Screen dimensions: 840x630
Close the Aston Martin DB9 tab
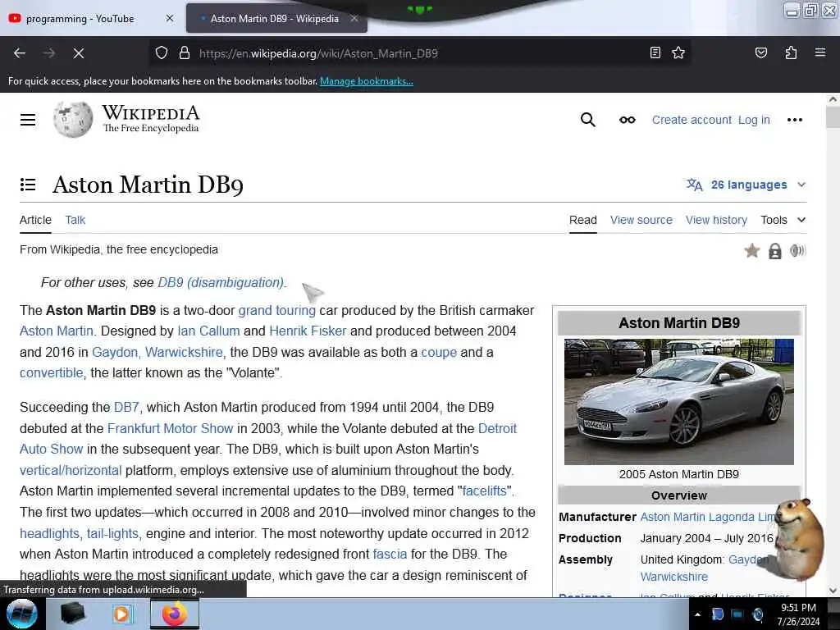[354, 18]
